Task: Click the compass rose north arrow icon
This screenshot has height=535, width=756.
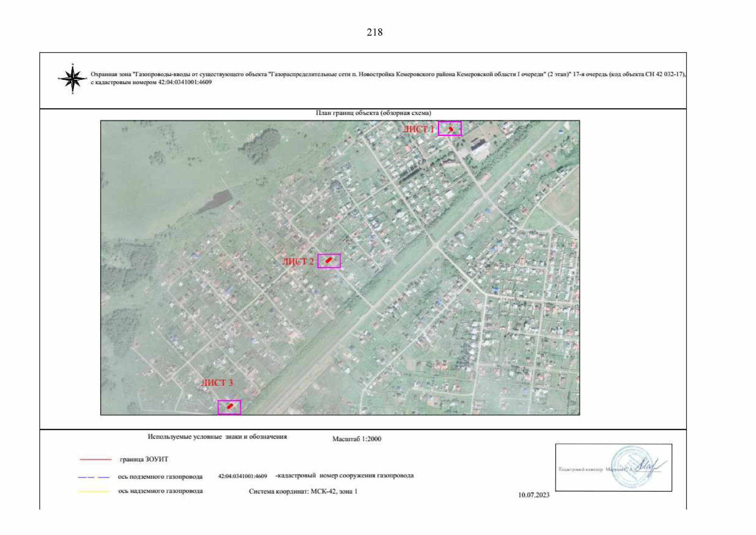Action: pos(73,79)
